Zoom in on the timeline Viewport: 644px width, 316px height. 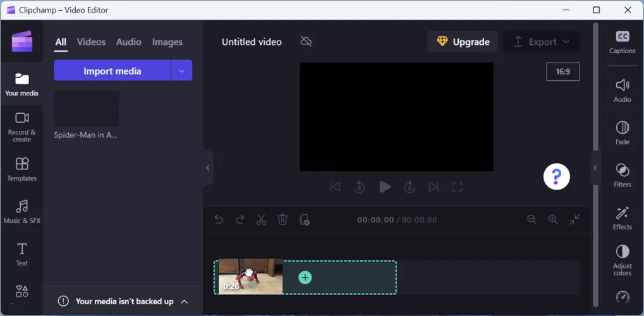[x=553, y=219]
